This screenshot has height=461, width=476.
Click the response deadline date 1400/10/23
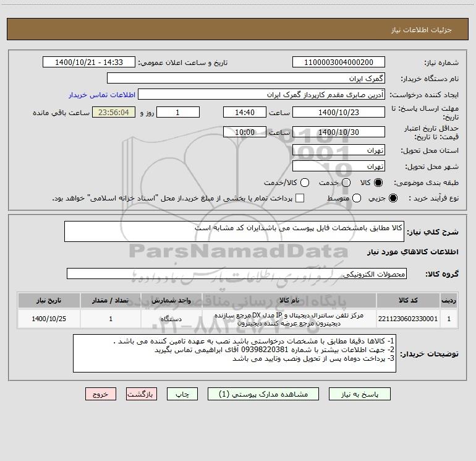339,112
